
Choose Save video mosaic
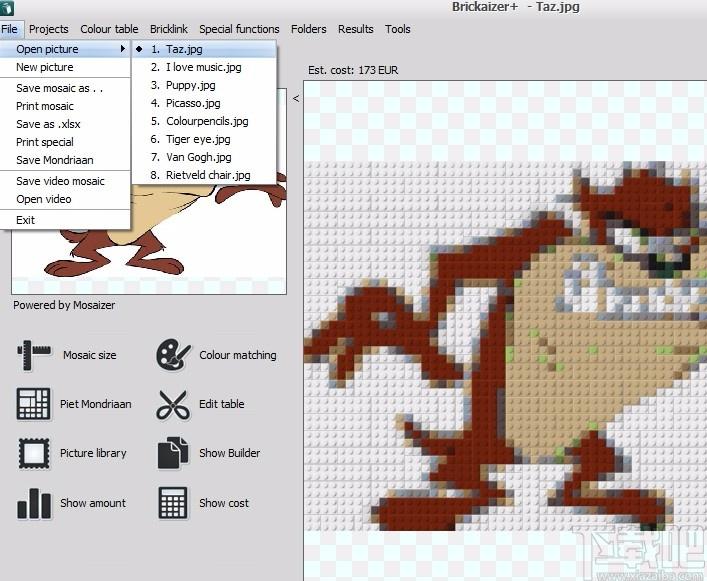tap(65, 181)
